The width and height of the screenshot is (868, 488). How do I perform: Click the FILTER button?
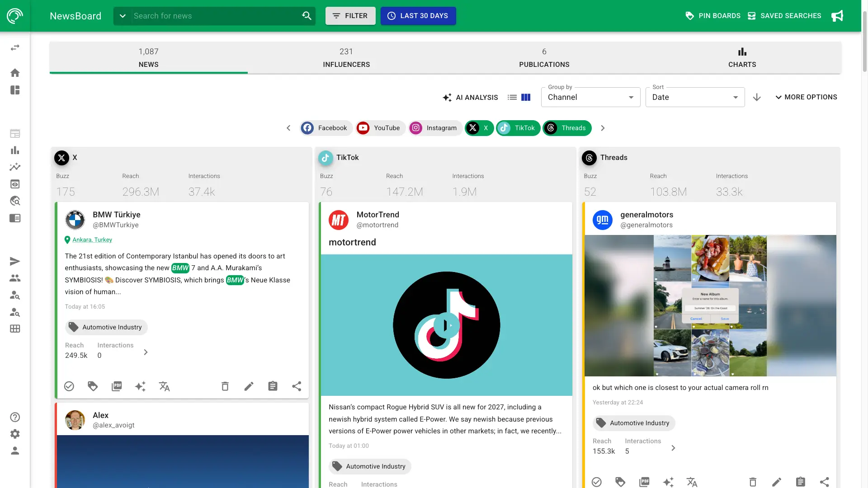coord(350,16)
